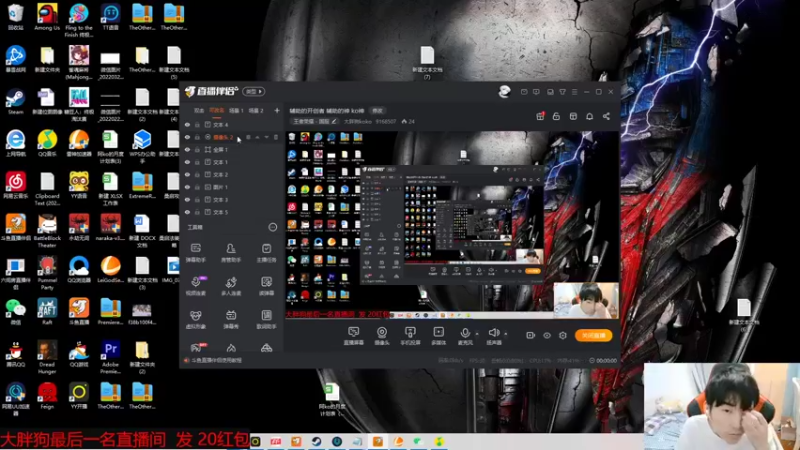Click the red scrolling text banner in preview

tap(337, 314)
